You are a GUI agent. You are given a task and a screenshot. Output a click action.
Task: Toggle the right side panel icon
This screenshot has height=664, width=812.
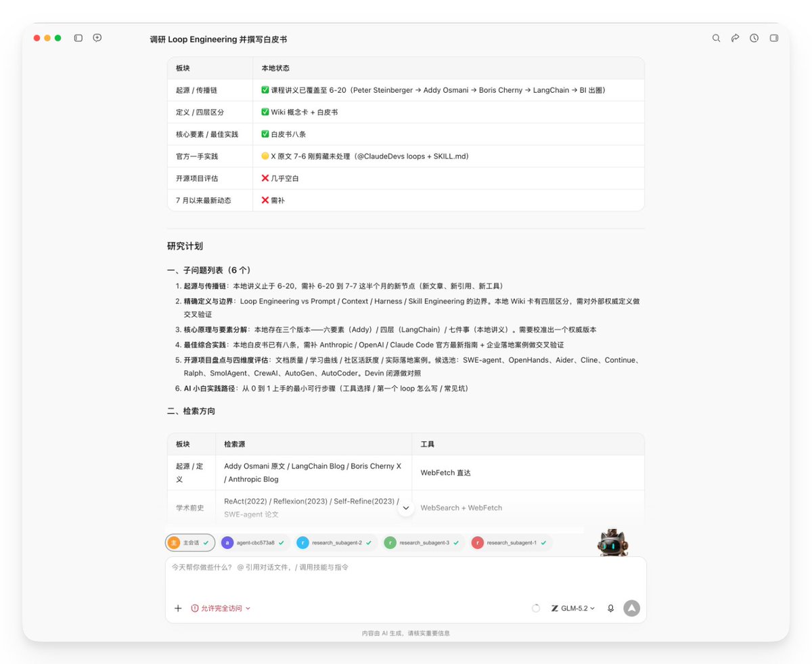coord(774,38)
